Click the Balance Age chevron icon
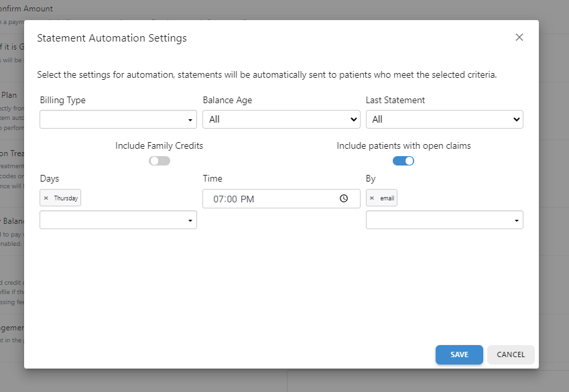This screenshot has height=392, width=569. [355, 119]
